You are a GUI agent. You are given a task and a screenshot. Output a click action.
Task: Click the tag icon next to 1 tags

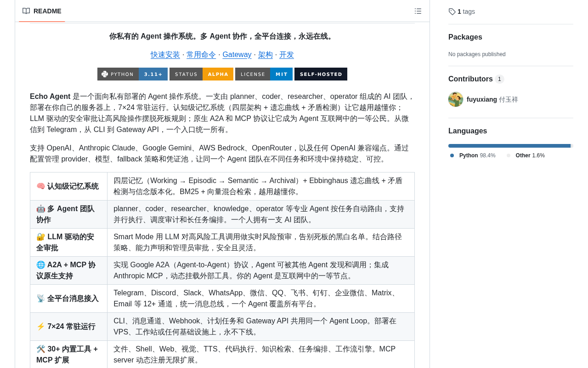(x=452, y=11)
